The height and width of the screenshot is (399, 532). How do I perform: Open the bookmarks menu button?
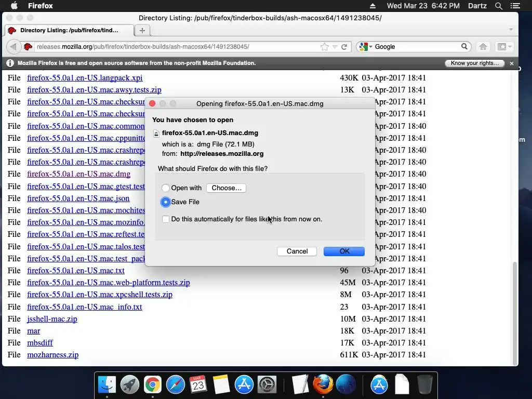pos(504,46)
